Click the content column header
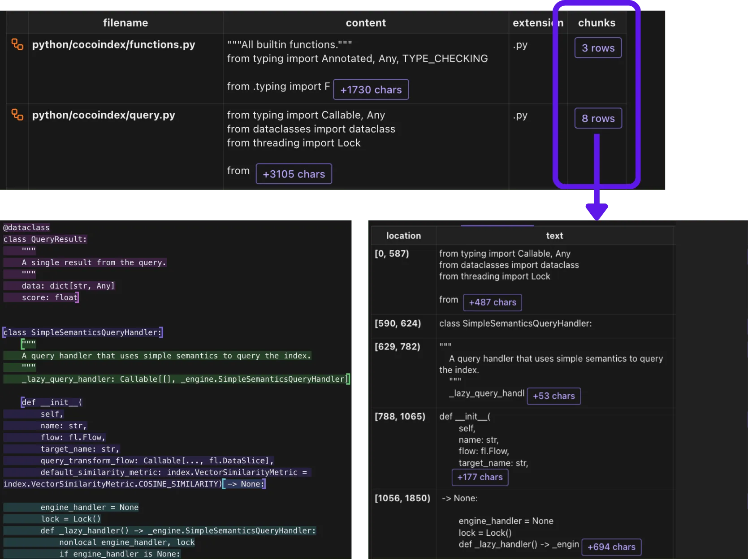The width and height of the screenshot is (748, 560). coord(366,23)
